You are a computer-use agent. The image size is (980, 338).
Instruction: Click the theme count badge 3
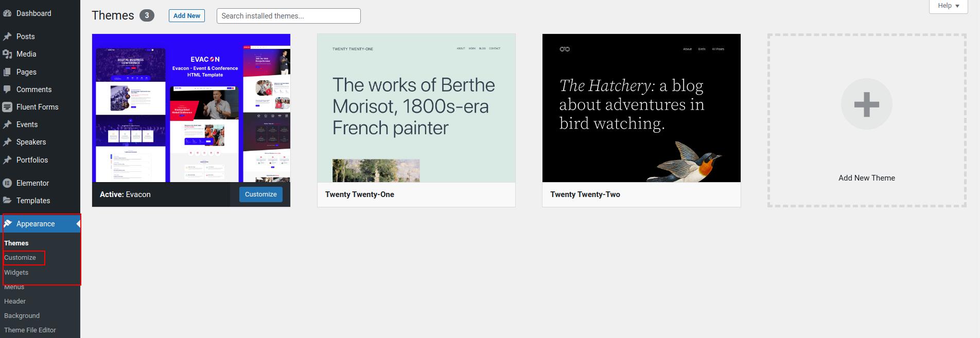[x=147, y=15]
